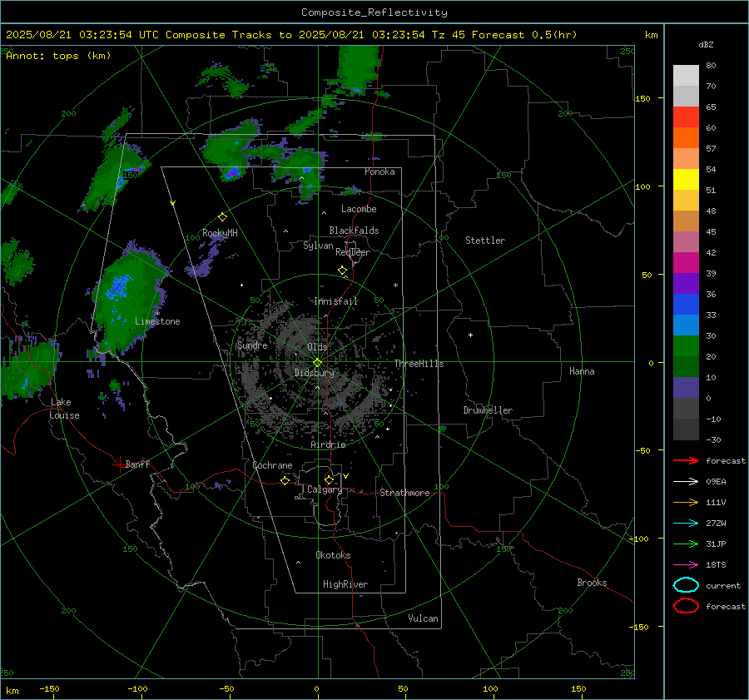
Task: Click the Drumheller label
Action: pos(488,410)
